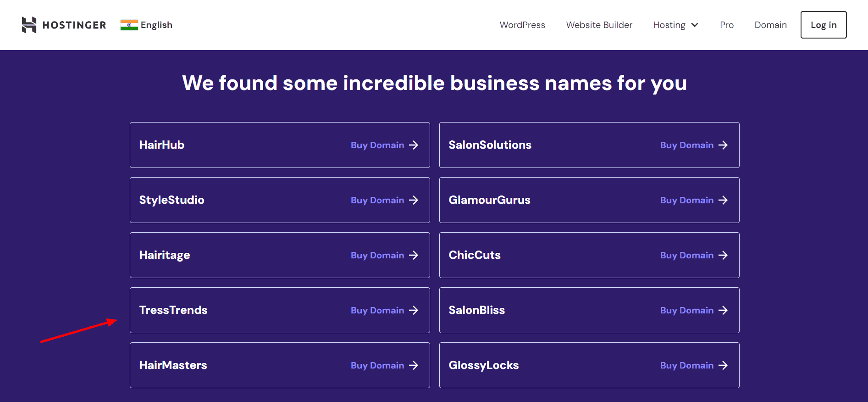
Task: Go to Website Builder page
Action: click(599, 25)
